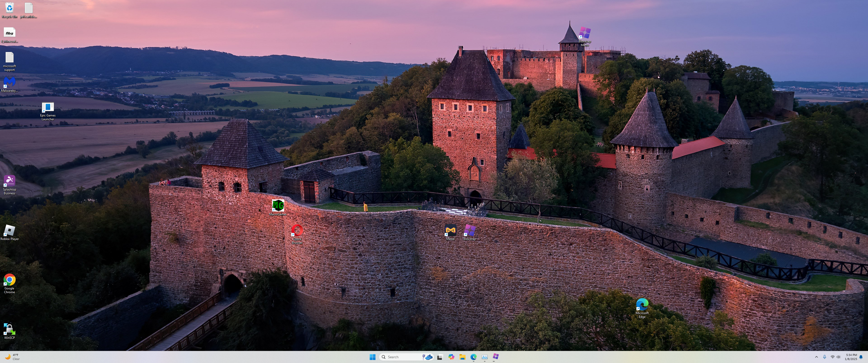Open the Copilot taskbar icon

pyautogui.click(x=451, y=357)
